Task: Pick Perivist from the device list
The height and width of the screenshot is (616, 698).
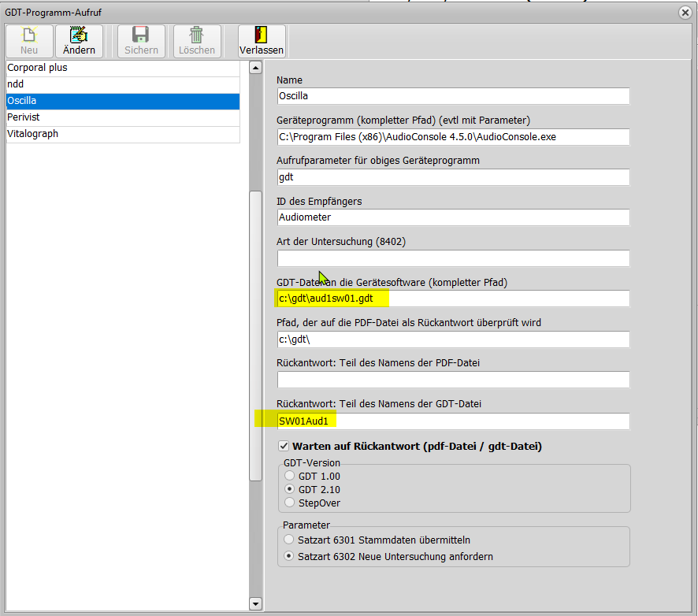Action: coord(122,117)
